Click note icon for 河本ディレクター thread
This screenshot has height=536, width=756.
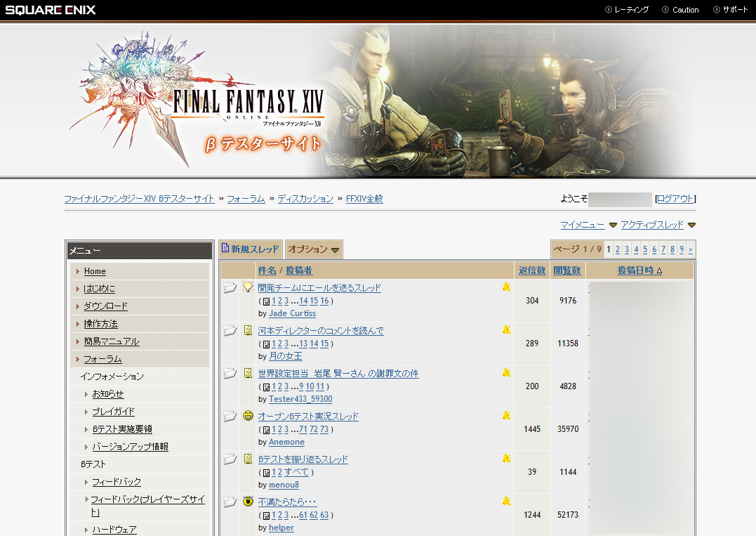pos(248,330)
